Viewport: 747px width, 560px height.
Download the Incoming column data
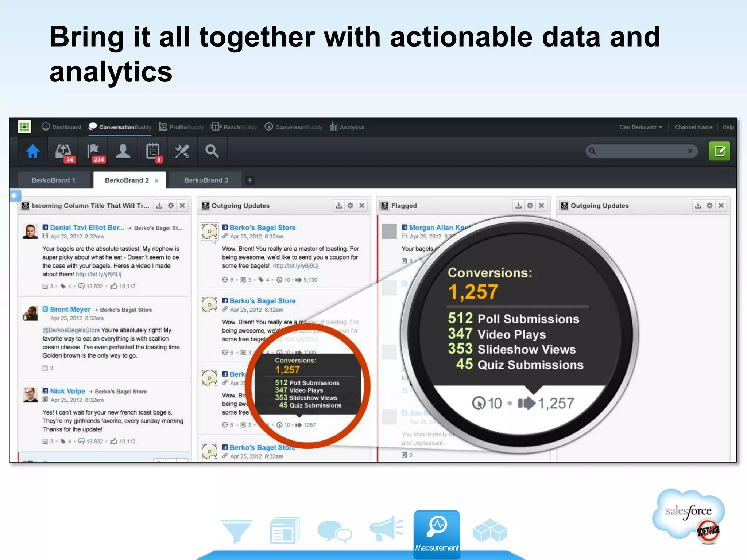[x=159, y=206]
